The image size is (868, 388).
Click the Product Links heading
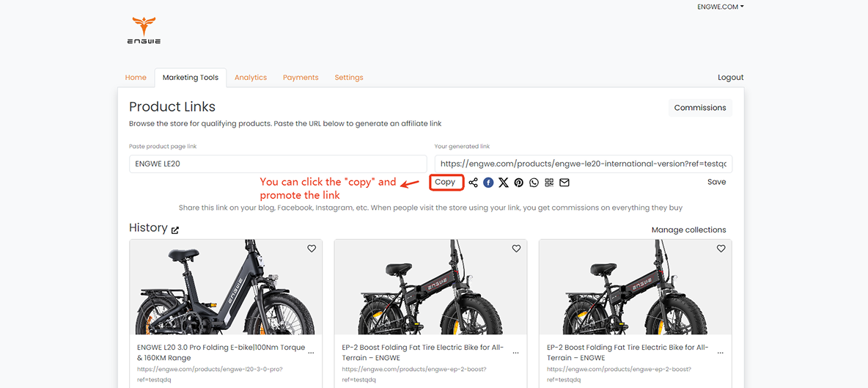tap(172, 107)
